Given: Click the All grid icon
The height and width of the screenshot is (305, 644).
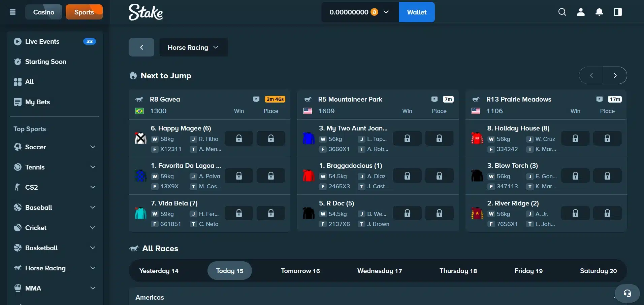Looking at the screenshot, I should pyautogui.click(x=18, y=82).
